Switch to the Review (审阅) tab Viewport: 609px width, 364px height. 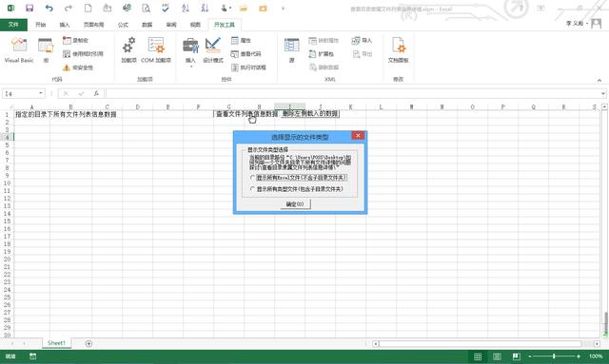[x=171, y=25]
